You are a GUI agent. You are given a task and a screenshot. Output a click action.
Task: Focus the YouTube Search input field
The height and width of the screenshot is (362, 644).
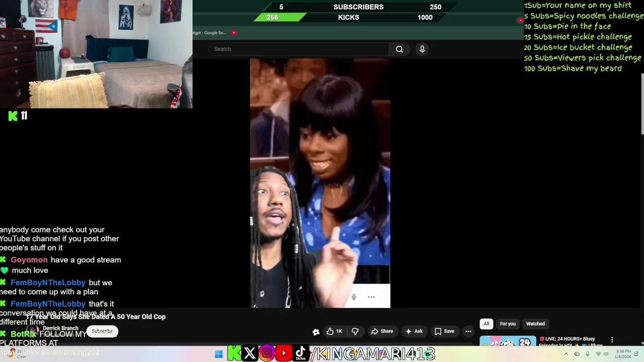click(299, 49)
